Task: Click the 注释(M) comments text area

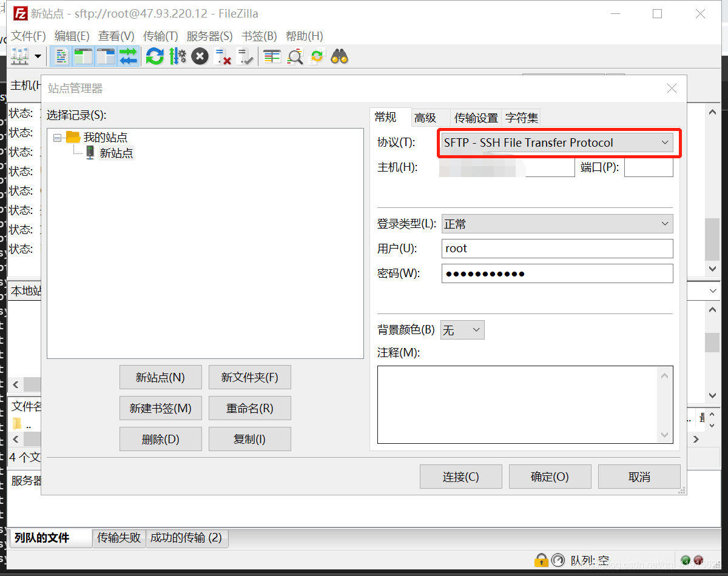Action: (525, 404)
